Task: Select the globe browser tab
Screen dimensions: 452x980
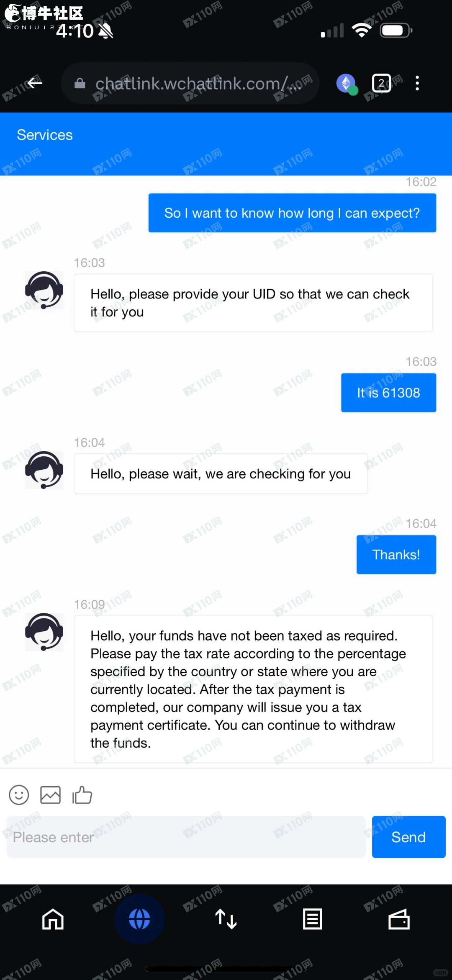Action: [139, 919]
